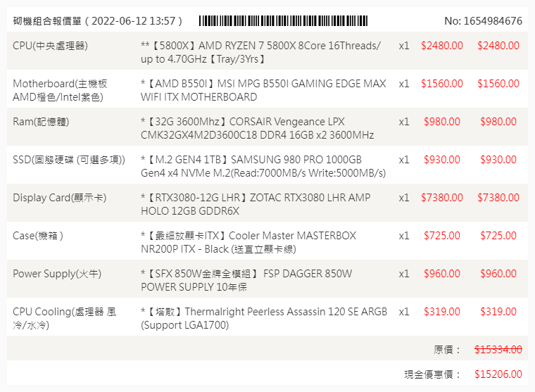The width and height of the screenshot is (535, 392).
Task: Click the barcode at the top
Action: click(x=283, y=21)
